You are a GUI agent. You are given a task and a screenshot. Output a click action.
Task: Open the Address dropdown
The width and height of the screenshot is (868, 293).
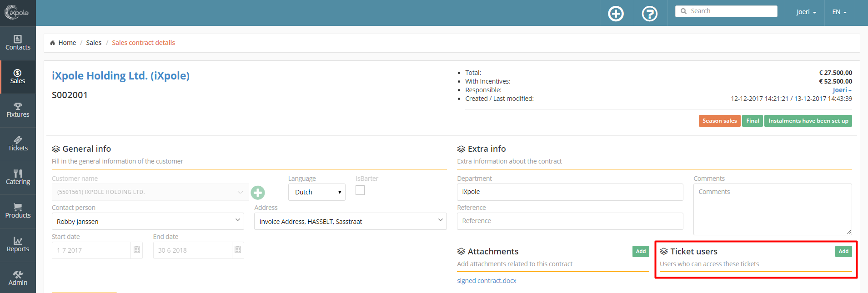click(x=351, y=221)
